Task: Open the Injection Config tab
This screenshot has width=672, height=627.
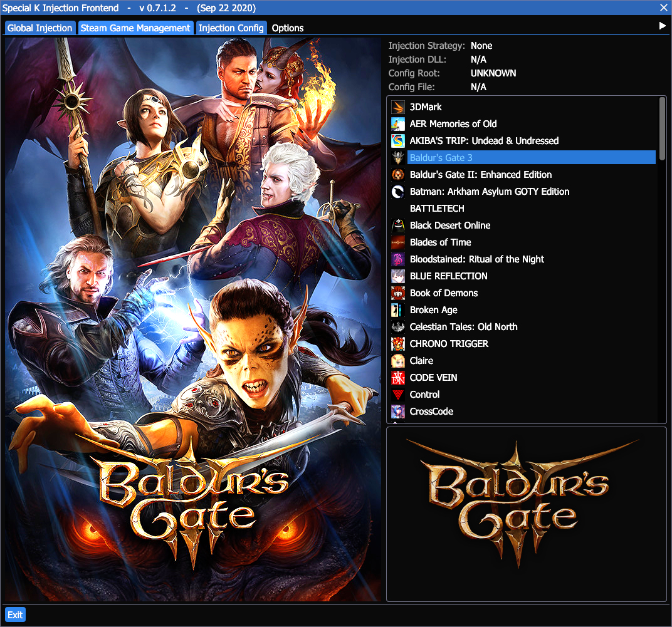Action: (x=231, y=28)
